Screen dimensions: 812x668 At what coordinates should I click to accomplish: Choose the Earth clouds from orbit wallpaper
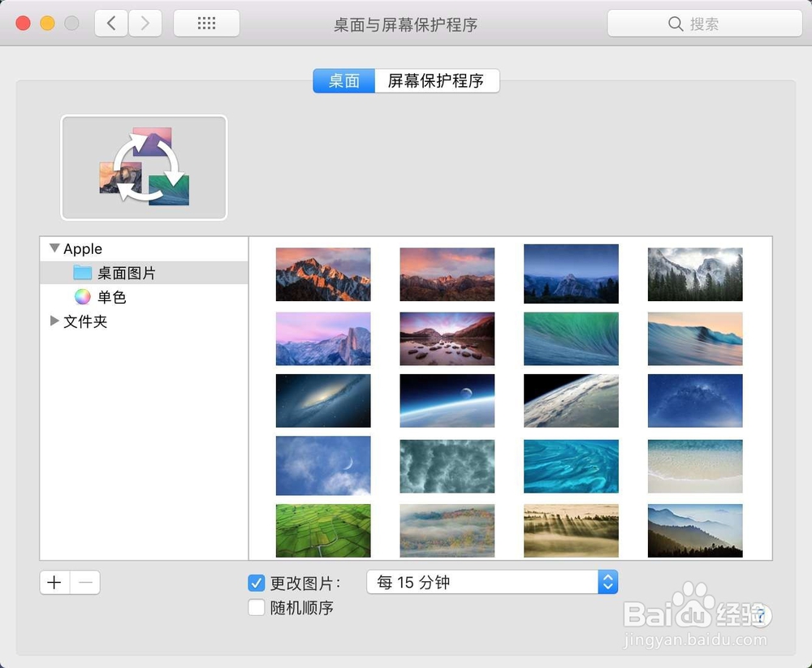click(571, 401)
